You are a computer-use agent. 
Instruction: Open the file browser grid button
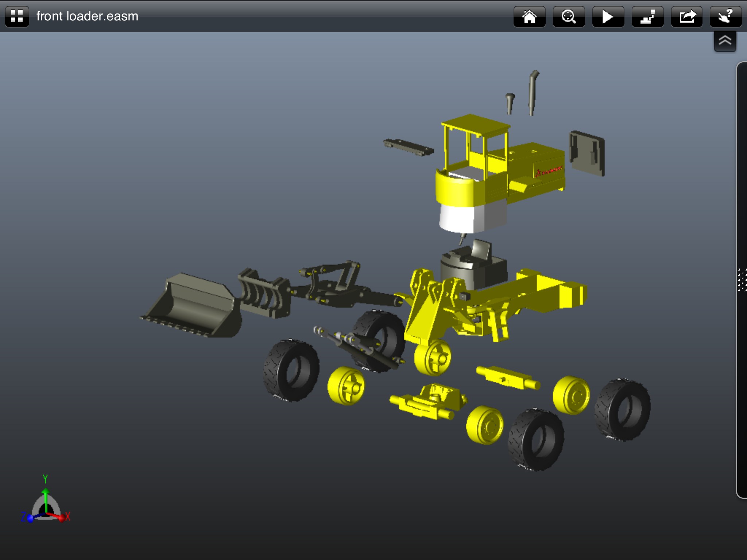tap(17, 16)
